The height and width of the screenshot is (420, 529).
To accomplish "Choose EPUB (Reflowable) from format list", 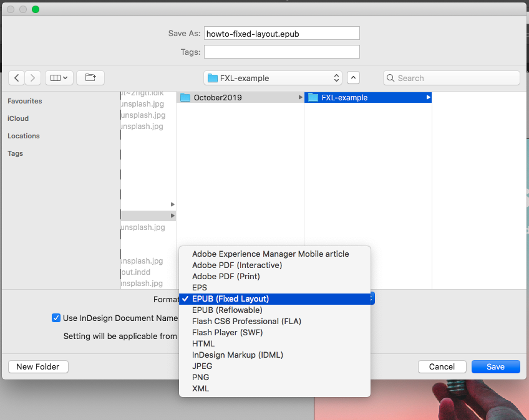I will click(x=227, y=310).
